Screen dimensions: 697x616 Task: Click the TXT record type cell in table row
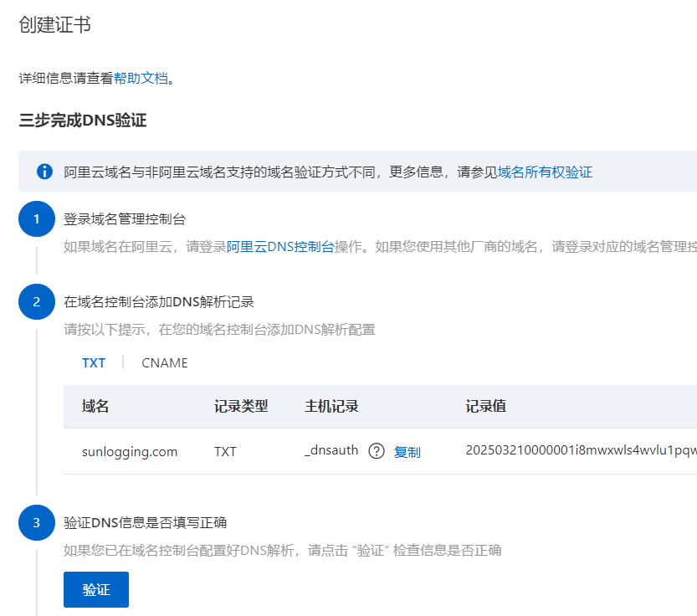click(x=225, y=451)
